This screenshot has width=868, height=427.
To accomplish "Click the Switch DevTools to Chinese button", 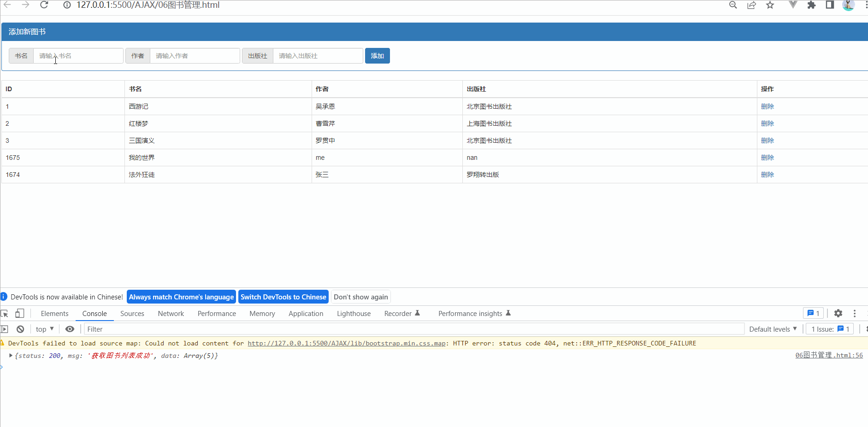I will [283, 297].
